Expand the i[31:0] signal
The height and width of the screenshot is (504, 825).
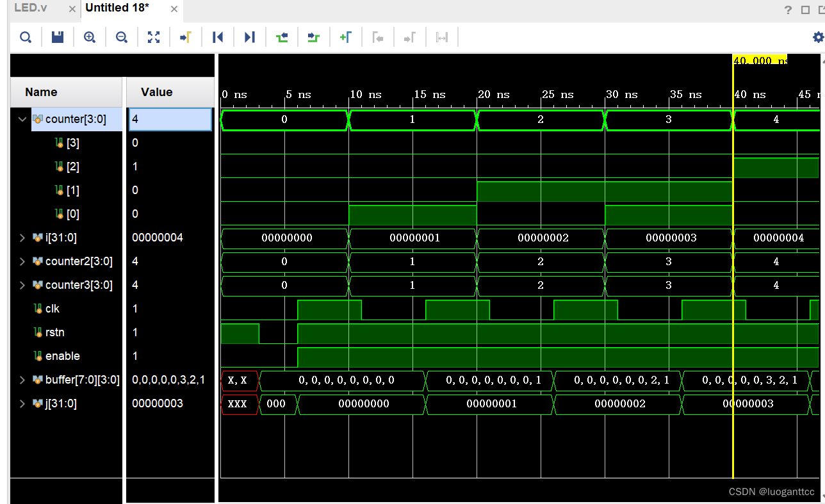click(x=23, y=238)
